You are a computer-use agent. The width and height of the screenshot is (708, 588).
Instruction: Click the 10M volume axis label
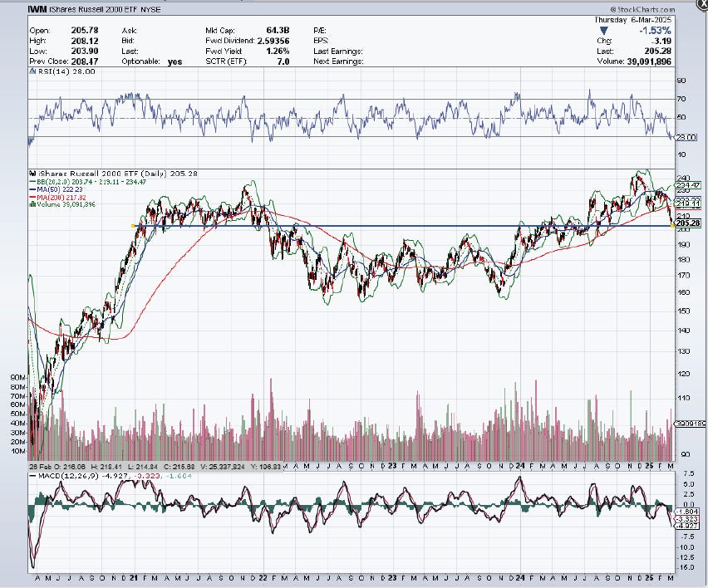[18, 451]
